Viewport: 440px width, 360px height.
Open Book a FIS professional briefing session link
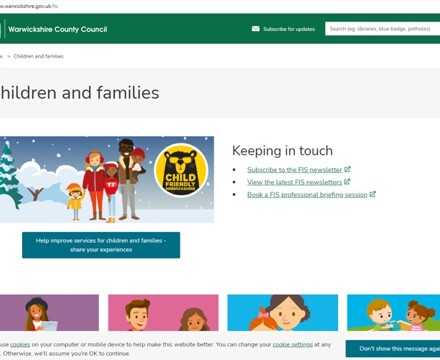[307, 195]
